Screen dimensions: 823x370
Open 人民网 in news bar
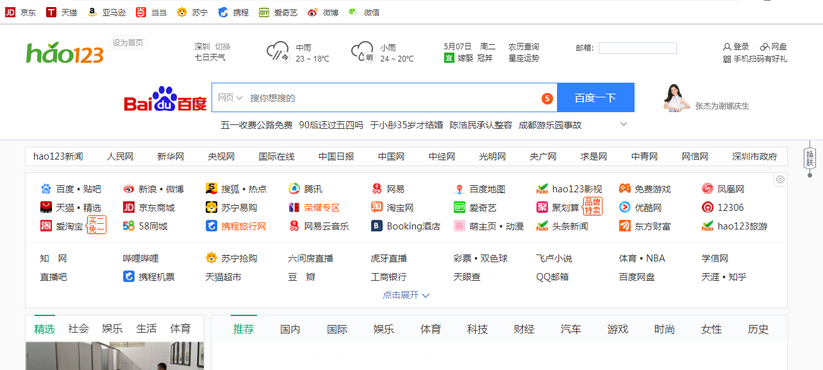click(120, 156)
